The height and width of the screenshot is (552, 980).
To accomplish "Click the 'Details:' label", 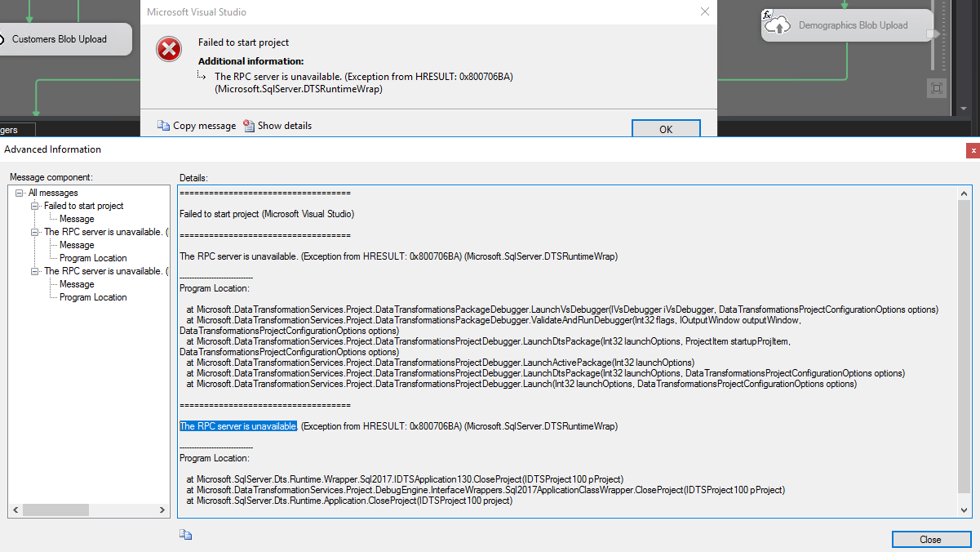I will (x=193, y=177).
